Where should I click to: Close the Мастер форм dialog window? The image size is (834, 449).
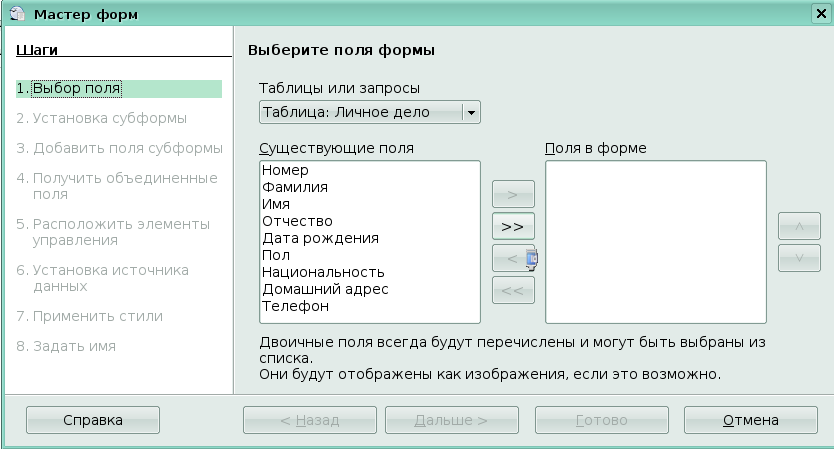820,14
